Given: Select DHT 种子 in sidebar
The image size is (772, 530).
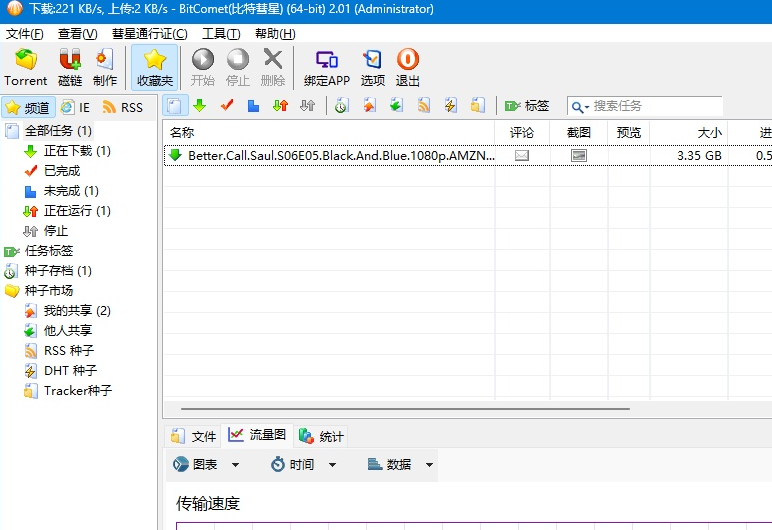Looking at the screenshot, I should pyautogui.click(x=70, y=370).
